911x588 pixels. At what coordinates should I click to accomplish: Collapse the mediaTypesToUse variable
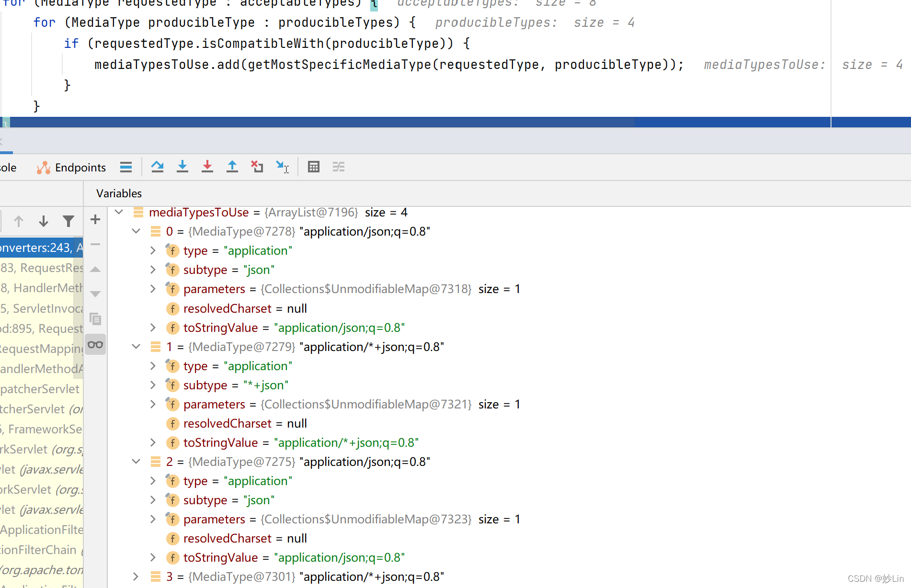pyautogui.click(x=119, y=212)
